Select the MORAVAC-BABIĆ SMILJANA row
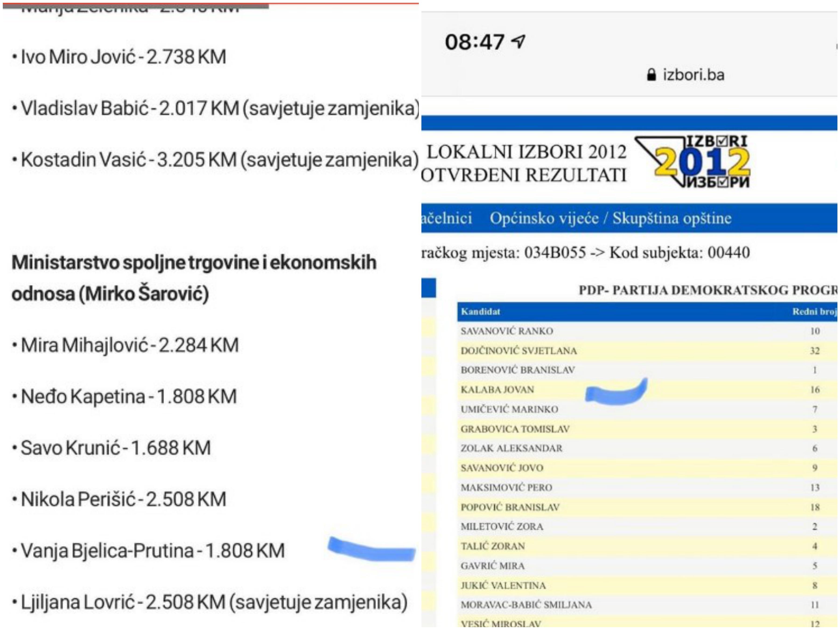The height and width of the screenshot is (630, 840). [647, 605]
